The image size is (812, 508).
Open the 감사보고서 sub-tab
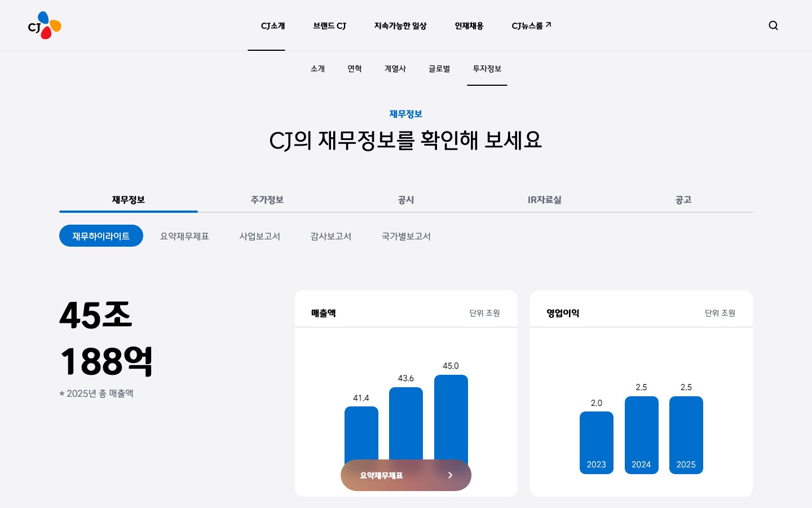[x=331, y=237]
